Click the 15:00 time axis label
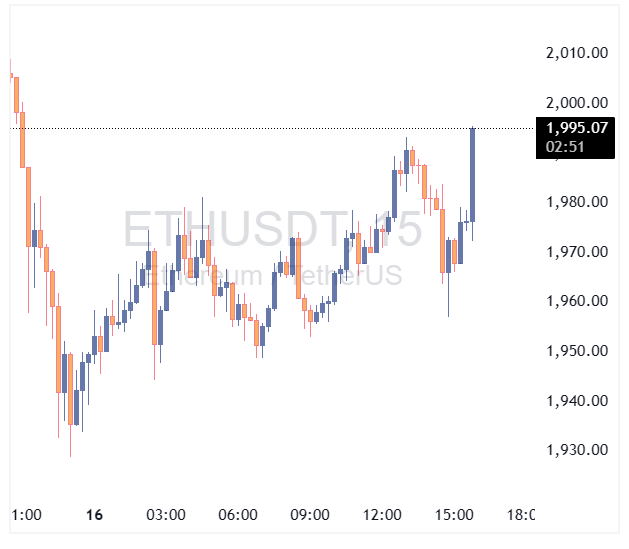The height and width of the screenshot is (549, 629). click(x=454, y=515)
